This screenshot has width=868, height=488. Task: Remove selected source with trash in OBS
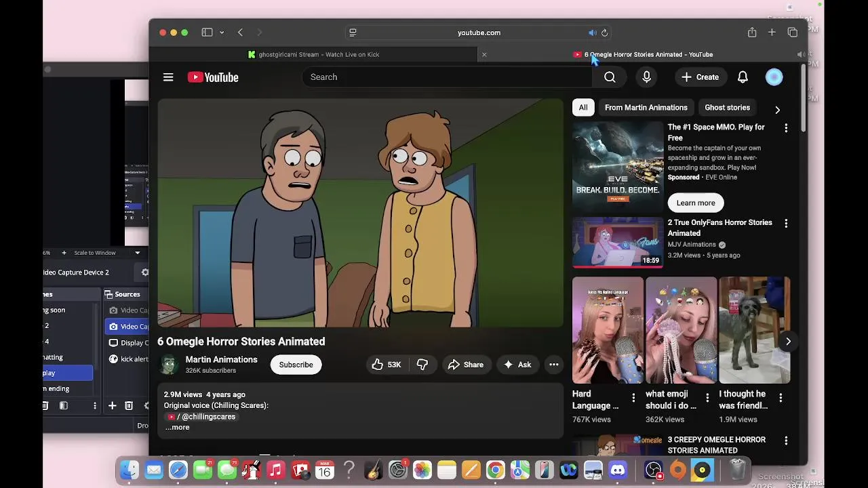coord(128,405)
